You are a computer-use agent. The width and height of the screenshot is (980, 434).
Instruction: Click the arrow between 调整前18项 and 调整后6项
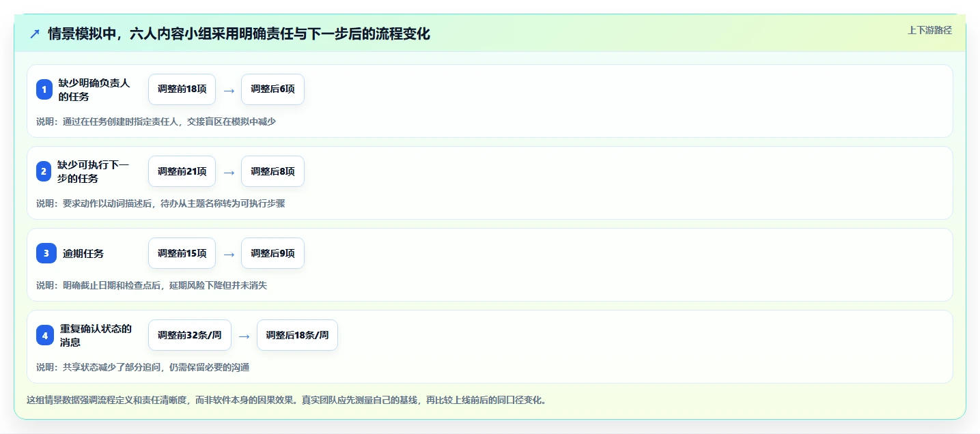point(229,90)
